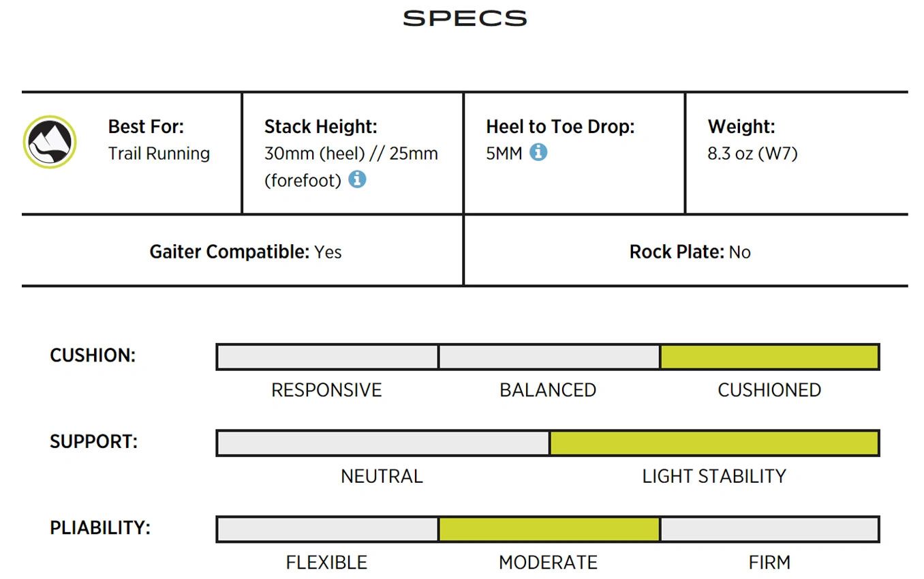Click the Responsive segment of the Cushion bar
The image size is (924, 579).
(x=328, y=357)
